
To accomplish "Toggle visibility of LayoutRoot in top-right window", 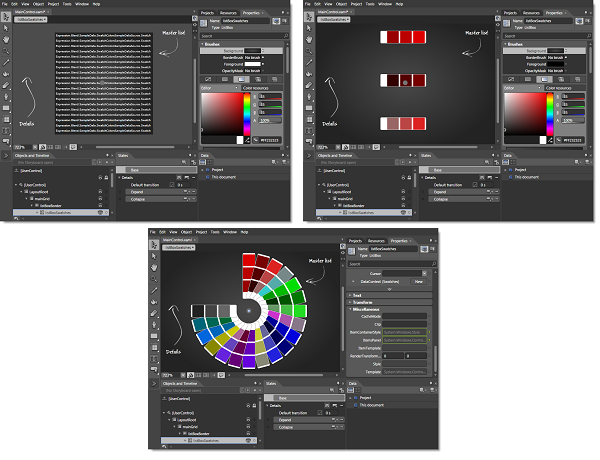I will (403, 191).
